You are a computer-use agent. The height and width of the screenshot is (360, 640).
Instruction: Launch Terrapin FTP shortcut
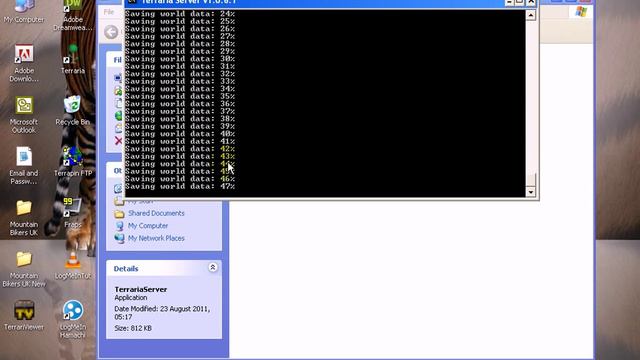pos(73,162)
